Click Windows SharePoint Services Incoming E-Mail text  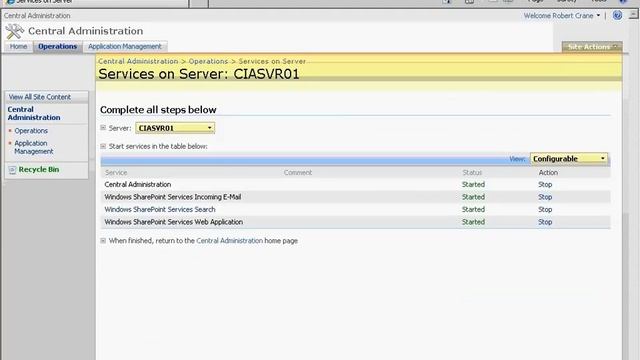[x=173, y=197]
